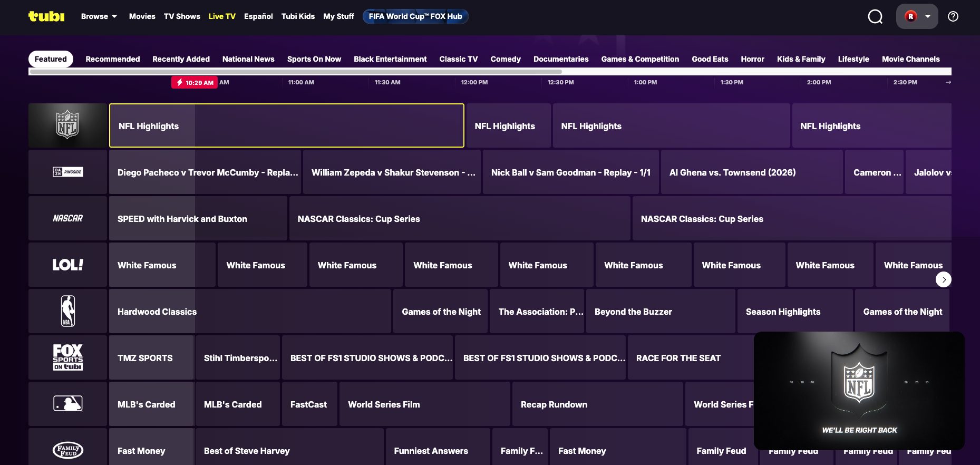Image resolution: width=980 pixels, height=465 pixels.
Task: Click the round next-chevron button
Action: coord(944,279)
